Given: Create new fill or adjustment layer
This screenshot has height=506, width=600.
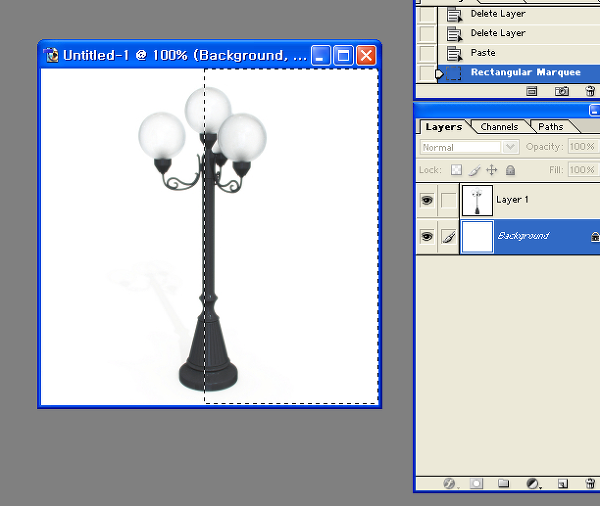Looking at the screenshot, I should [533, 484].
